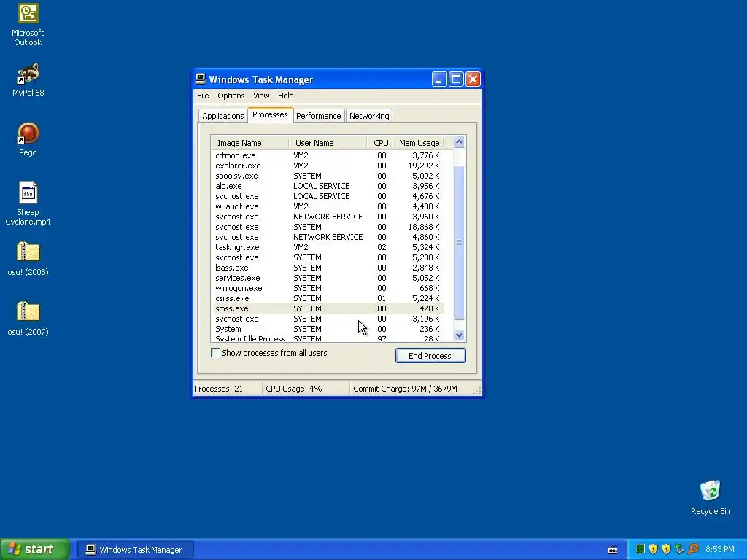Screen dimensions: 747x560
Task: Click the Windows Task Manager taskbar button
Action: tap(135, 550)
